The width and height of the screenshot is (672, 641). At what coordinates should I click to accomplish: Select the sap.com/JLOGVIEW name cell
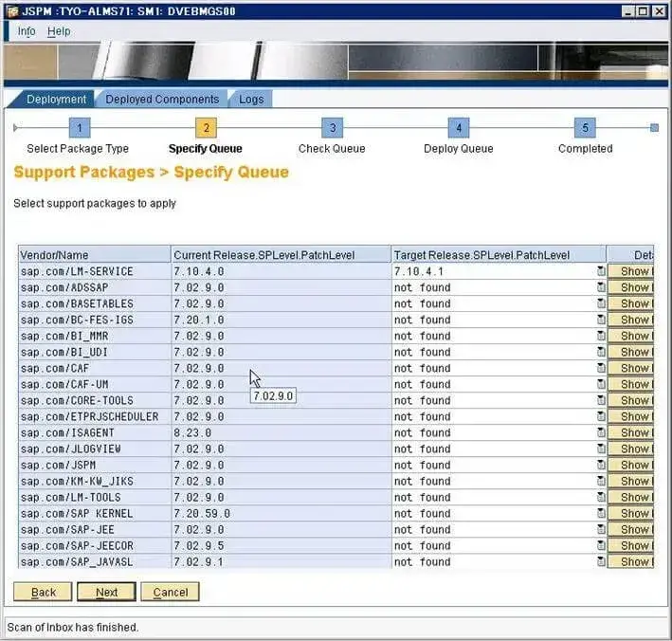[x=94, y=449]
